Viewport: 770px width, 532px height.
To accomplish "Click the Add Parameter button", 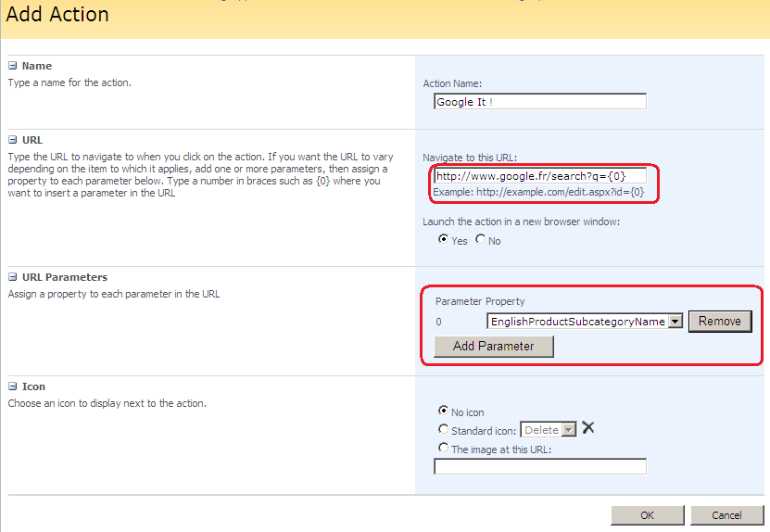I will [x=493, y=346].
